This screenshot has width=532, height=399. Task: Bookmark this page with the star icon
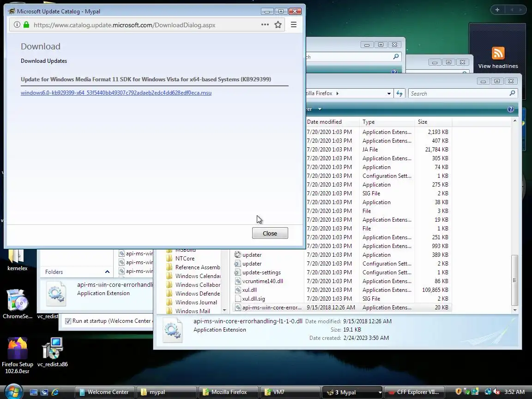pyautogui.click(x=278, y=25)
